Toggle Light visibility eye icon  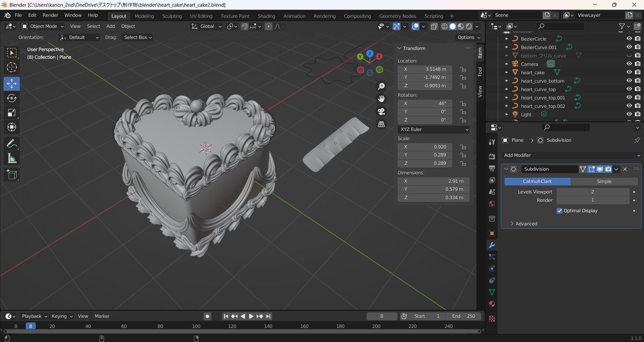coord(629,114)
